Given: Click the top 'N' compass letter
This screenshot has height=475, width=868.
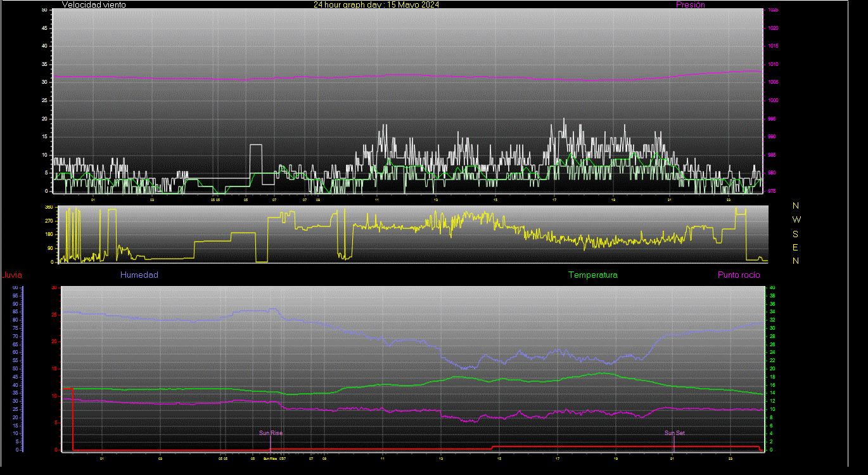Looking at the screenshot, I should coord(796,205).
